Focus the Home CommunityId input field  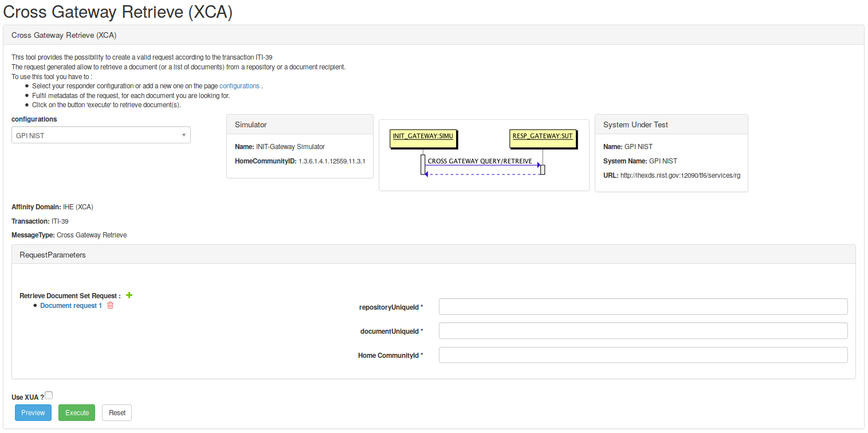[643, 355]
